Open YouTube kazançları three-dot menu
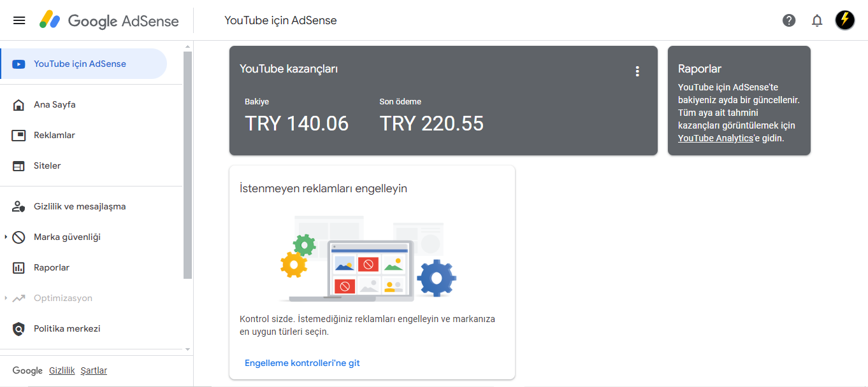 pyautogui.click(x=637, y=71)
